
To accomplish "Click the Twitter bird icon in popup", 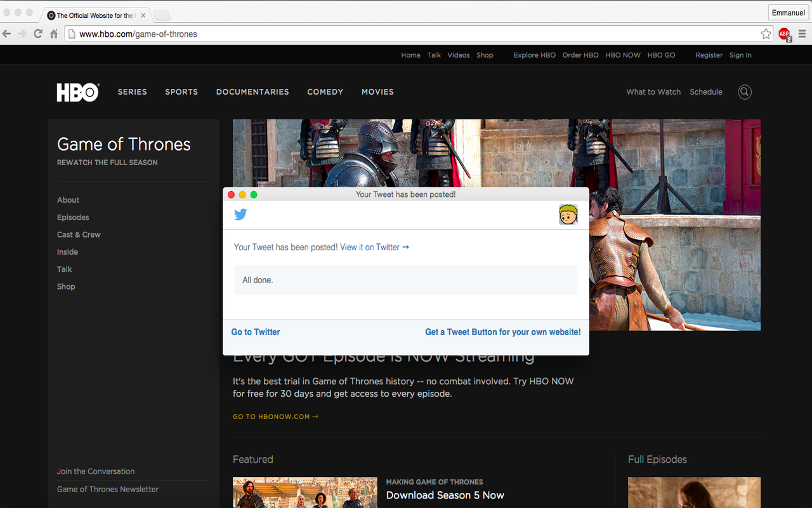I will 240,215.
